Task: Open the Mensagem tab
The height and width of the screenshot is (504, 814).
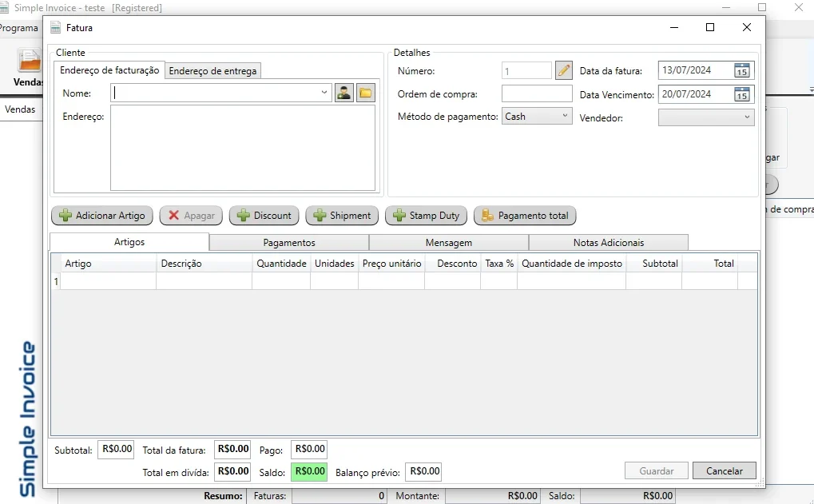Action: point(449,242)
